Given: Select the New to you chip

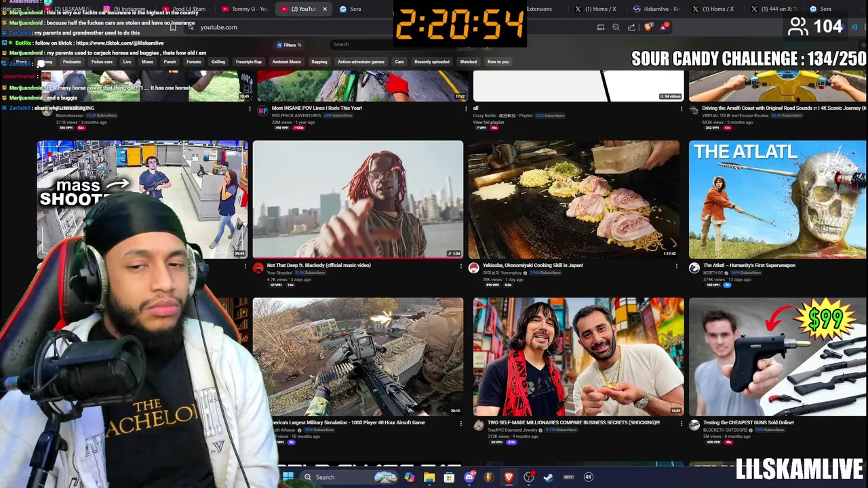Looking at the screenshot, I should pyautogui.click(x=498, y=62).
